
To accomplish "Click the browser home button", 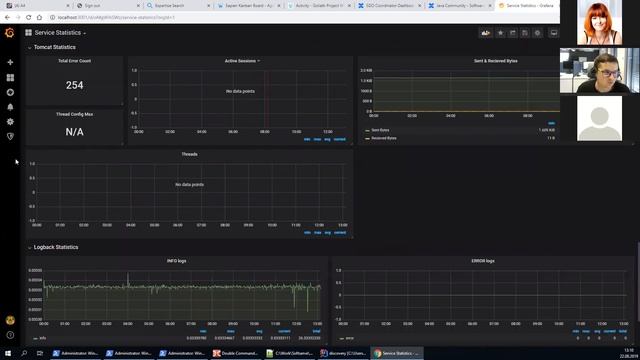I will click(40, 18).
